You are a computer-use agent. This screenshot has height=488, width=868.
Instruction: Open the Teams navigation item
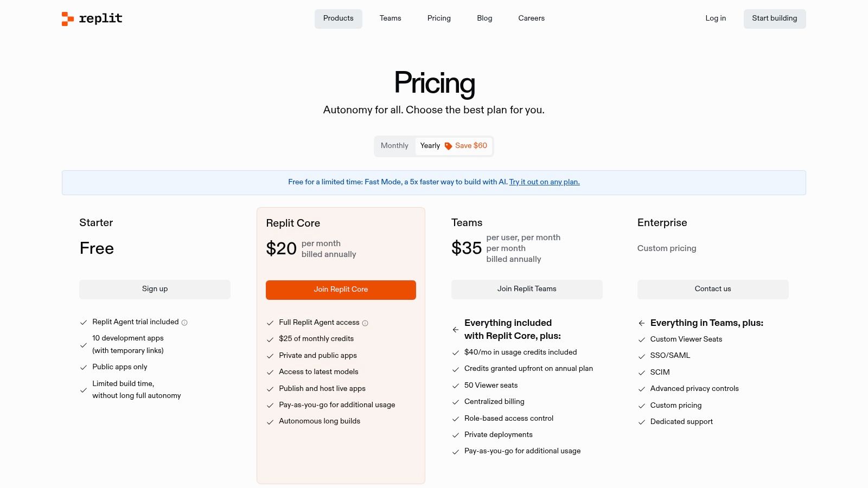pyautogui.click(x=391, y=18)
